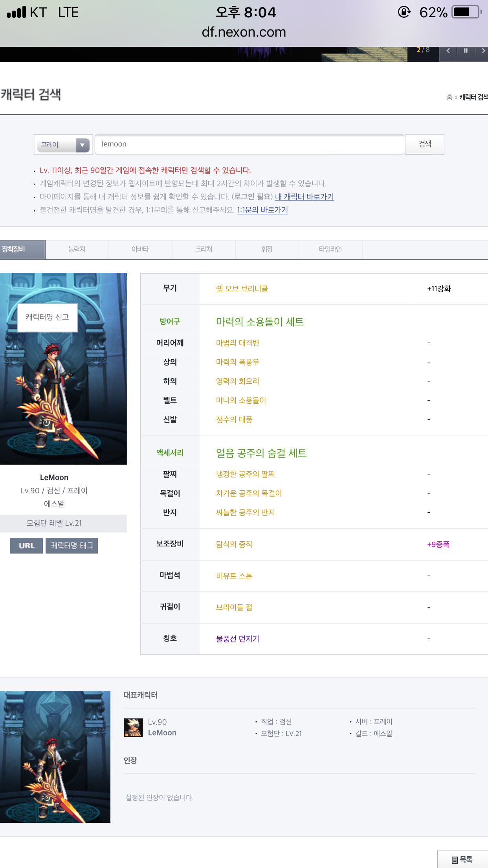
Task: Click the cellular signal bars icon
Action: coord(17,12)
